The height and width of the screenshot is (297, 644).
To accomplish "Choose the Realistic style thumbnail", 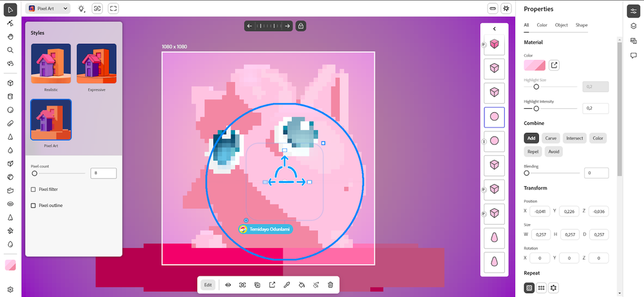I will 51,64.
